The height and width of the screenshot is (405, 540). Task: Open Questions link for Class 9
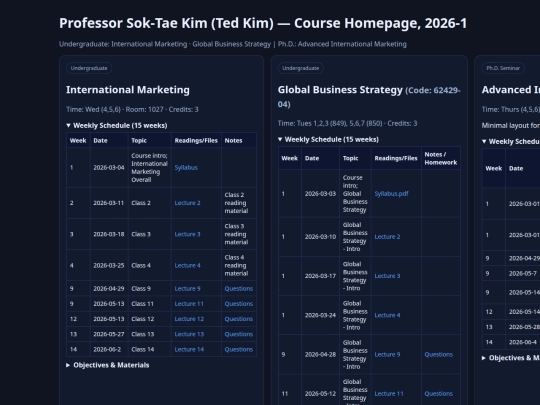coord(239,289)
